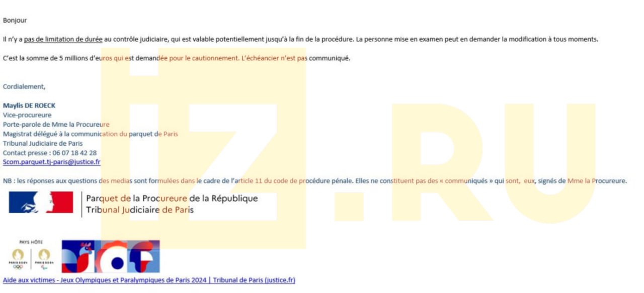
Task: Click underlined text 'pas de limitation de durée'
Action: click(x=63, y=39)
